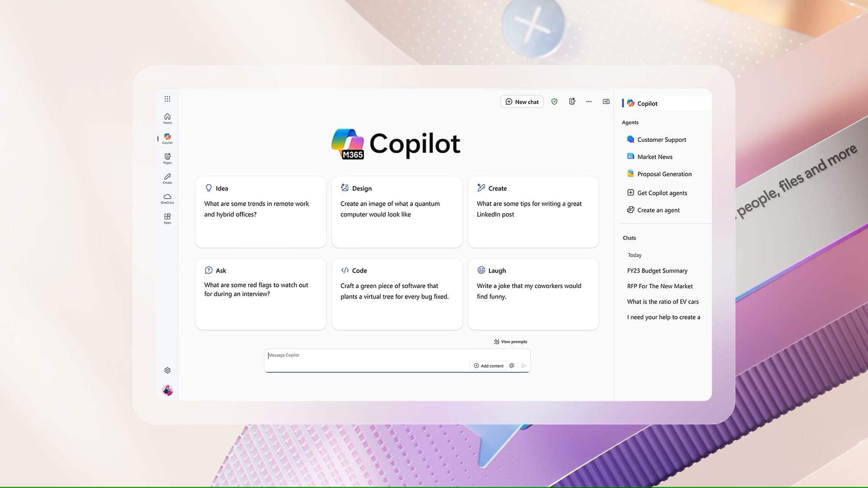Click the code brackets icon on Code card
868x488 pixels.
coord(345,270)
